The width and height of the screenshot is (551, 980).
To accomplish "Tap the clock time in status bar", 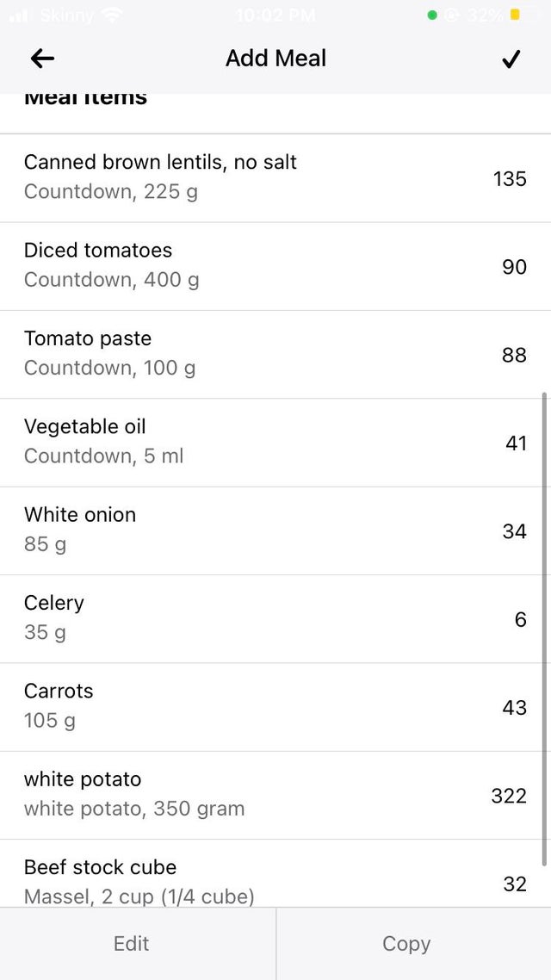I will point(275,15).
